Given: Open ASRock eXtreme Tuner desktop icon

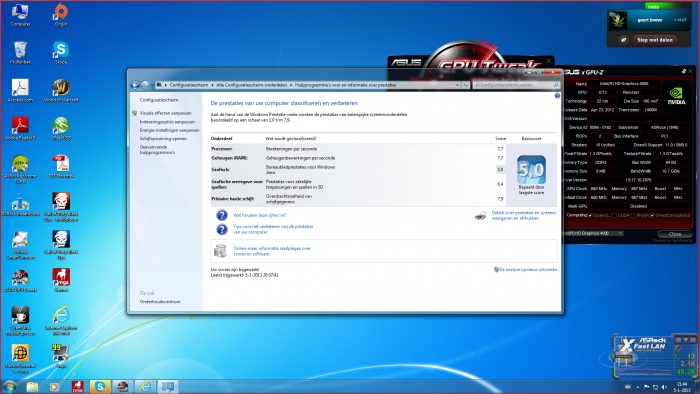Looking at the screenshot, I should point(20,169).
